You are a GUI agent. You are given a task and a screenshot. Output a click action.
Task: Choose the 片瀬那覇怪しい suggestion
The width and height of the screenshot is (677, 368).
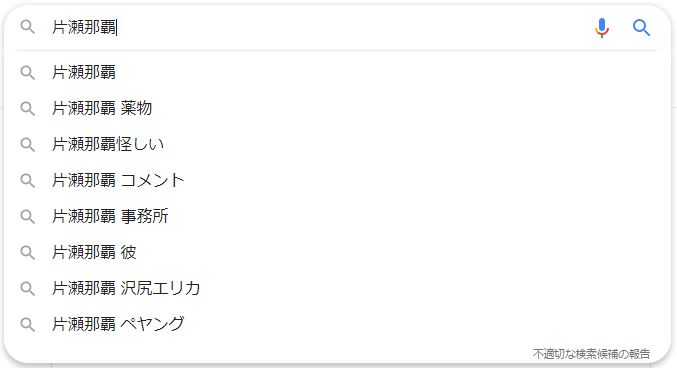click(x=338, y=144)
